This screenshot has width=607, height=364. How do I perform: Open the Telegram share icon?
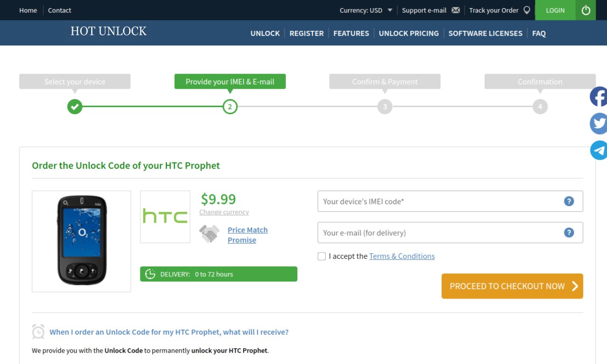click(598, 150)
